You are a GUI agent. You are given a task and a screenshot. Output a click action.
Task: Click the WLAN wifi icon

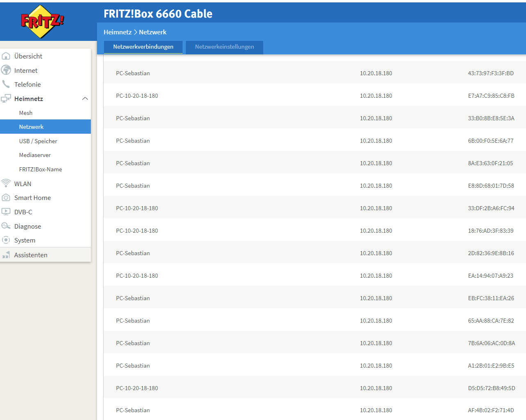[x=6, y=183]
